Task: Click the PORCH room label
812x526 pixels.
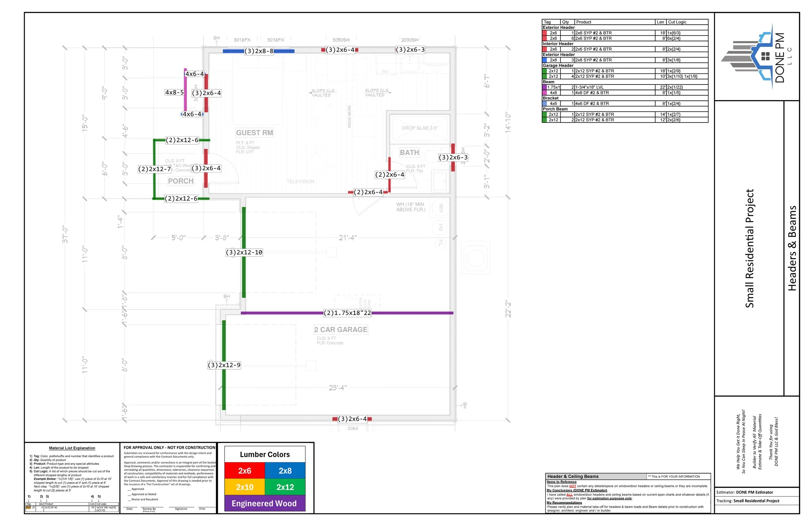Action: (x=181, y=181)
